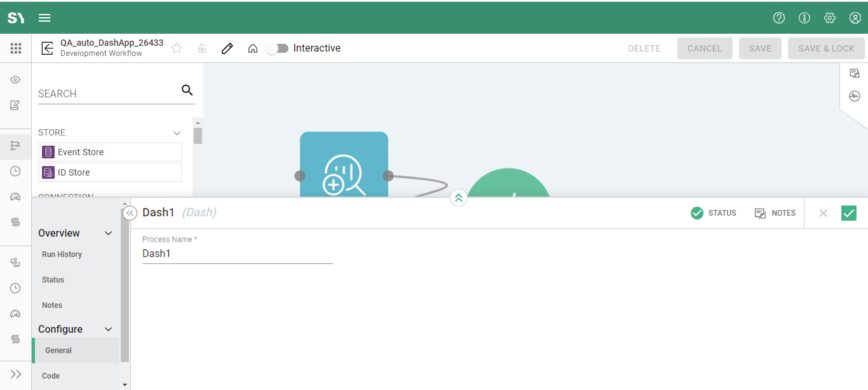Select the Code menu item
Screen dimensions: 868x390
[51, 376]
